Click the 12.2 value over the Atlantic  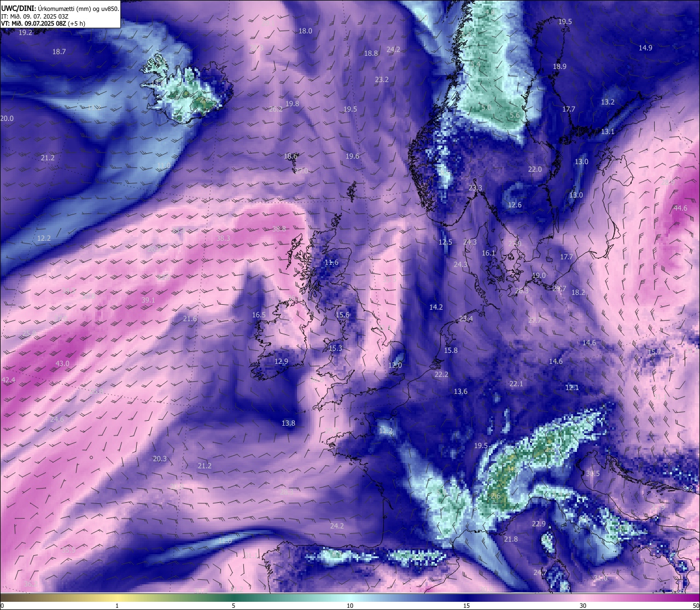[44, 239]
